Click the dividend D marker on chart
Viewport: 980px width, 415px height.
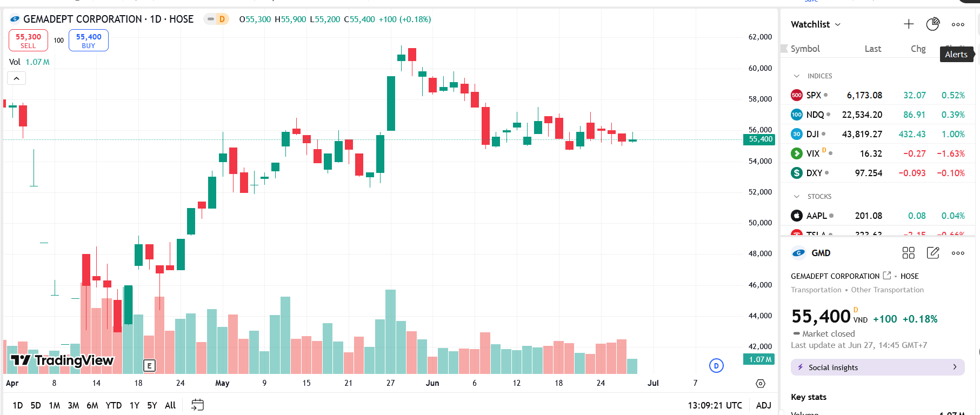(716, 366)
